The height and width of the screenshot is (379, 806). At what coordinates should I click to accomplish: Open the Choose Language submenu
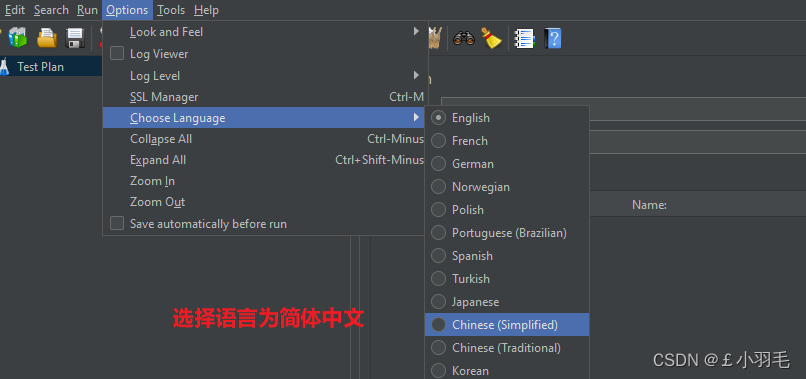click(x=264, y=118)
